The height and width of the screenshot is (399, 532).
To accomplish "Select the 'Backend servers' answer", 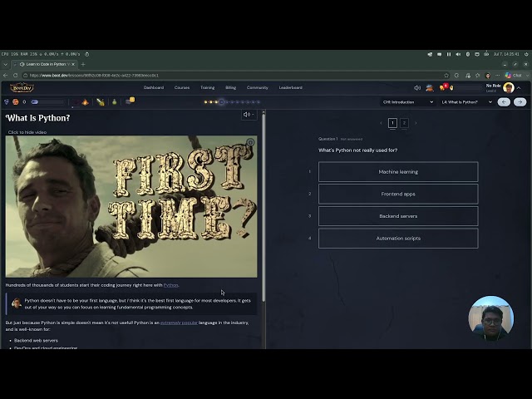I will pyautogui.click(x=398, y=216).
